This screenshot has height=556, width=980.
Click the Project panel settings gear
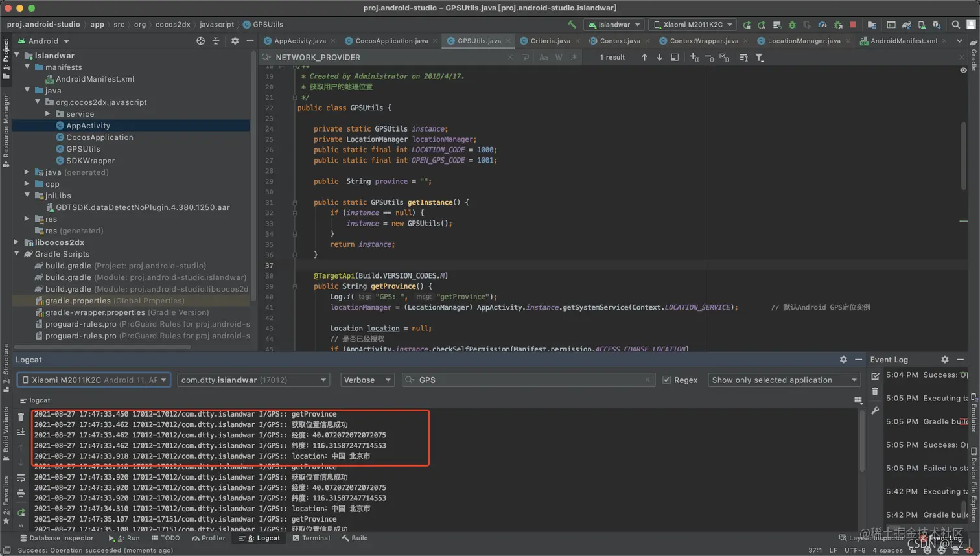pyautogui.click(x=235, y=41)
